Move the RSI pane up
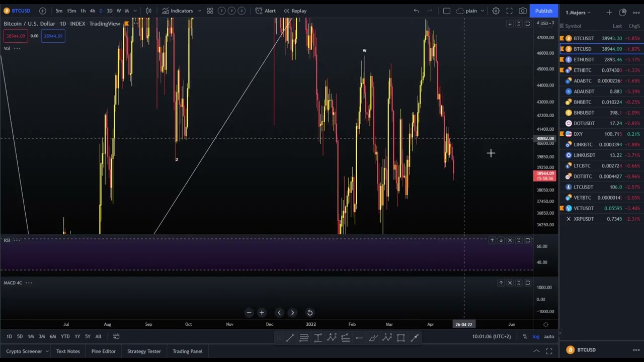The image size is (644, 362). click(492, 240)
